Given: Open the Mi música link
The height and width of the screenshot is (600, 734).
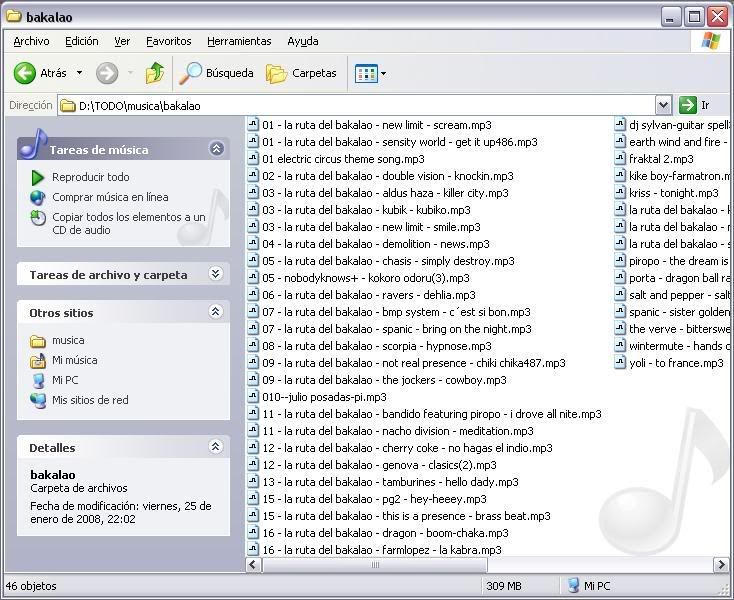Looking at the screenshot, I should coord(75,360).
